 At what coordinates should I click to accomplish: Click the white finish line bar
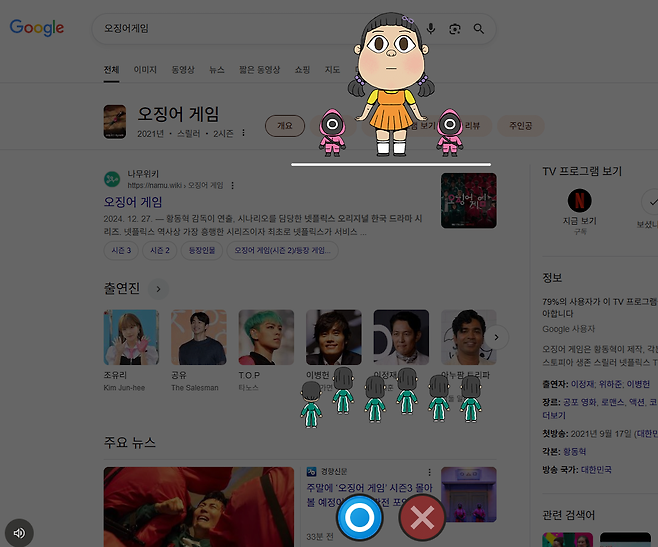click(391, 165)
